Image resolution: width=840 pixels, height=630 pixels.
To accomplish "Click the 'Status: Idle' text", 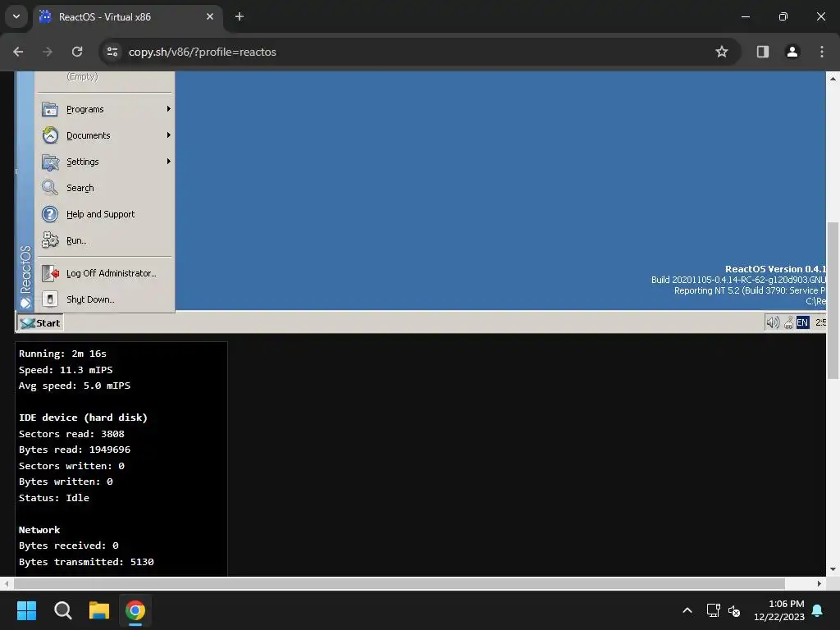I will (54, 498).
